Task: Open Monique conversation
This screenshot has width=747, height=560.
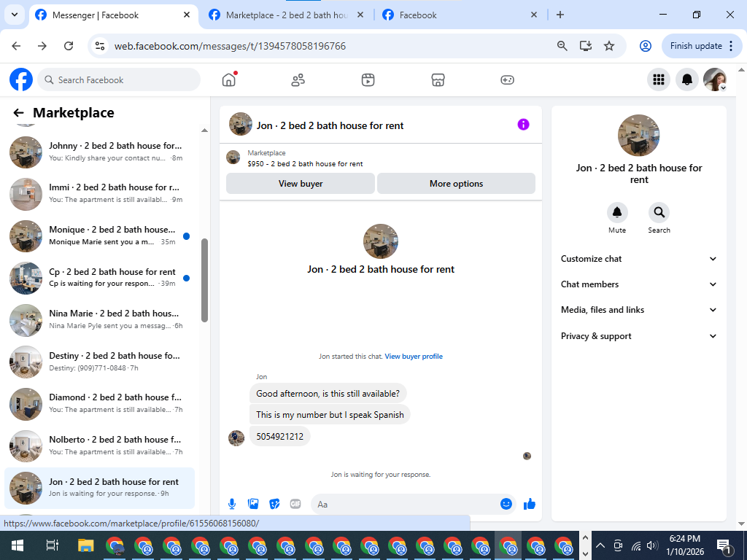Action: click(99, 236)
